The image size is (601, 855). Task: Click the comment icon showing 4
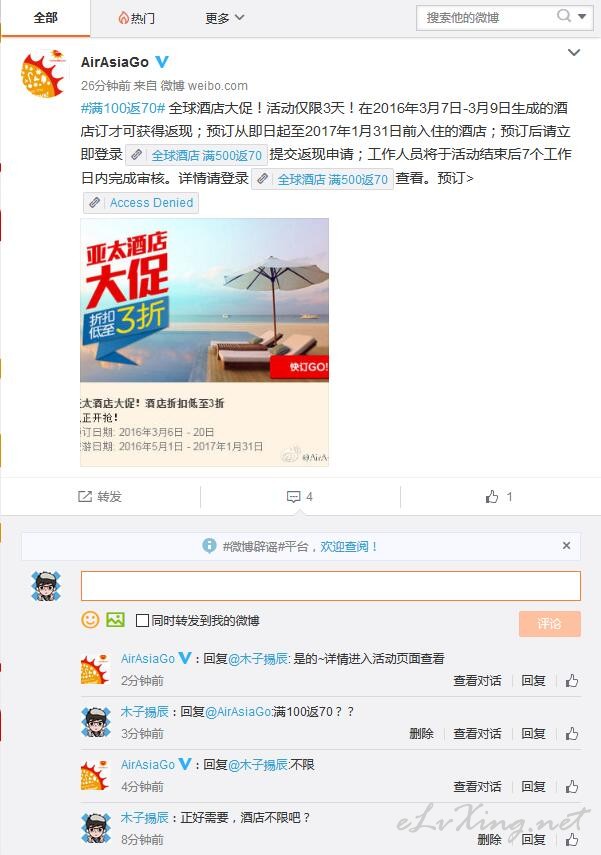(293, 497)
